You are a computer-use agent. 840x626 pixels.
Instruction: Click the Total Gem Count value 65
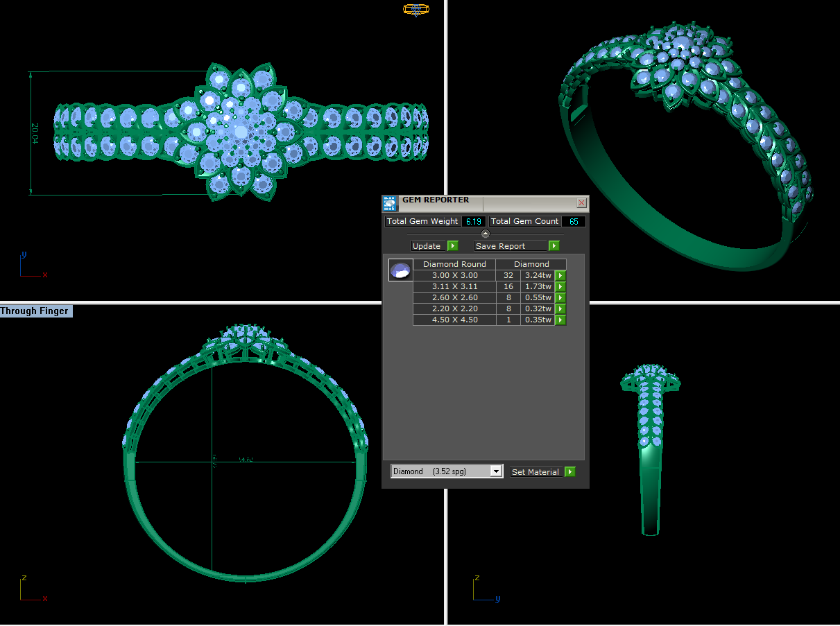(574, 221)
